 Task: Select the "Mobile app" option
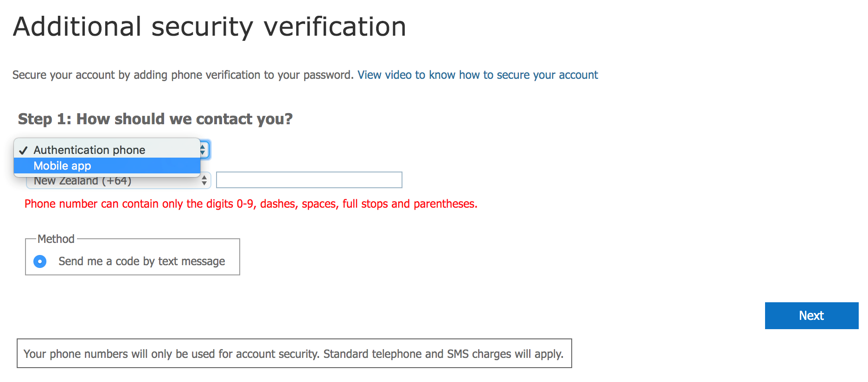62,166
